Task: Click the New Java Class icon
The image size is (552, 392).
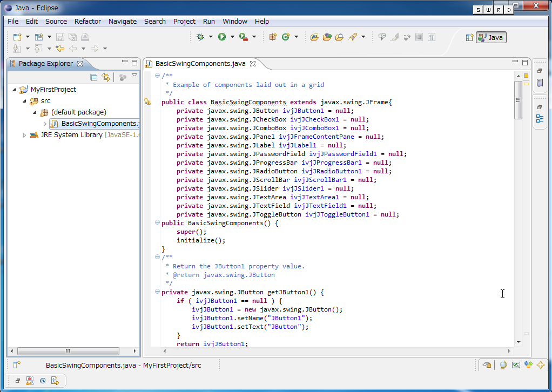Action: (286, 37)
